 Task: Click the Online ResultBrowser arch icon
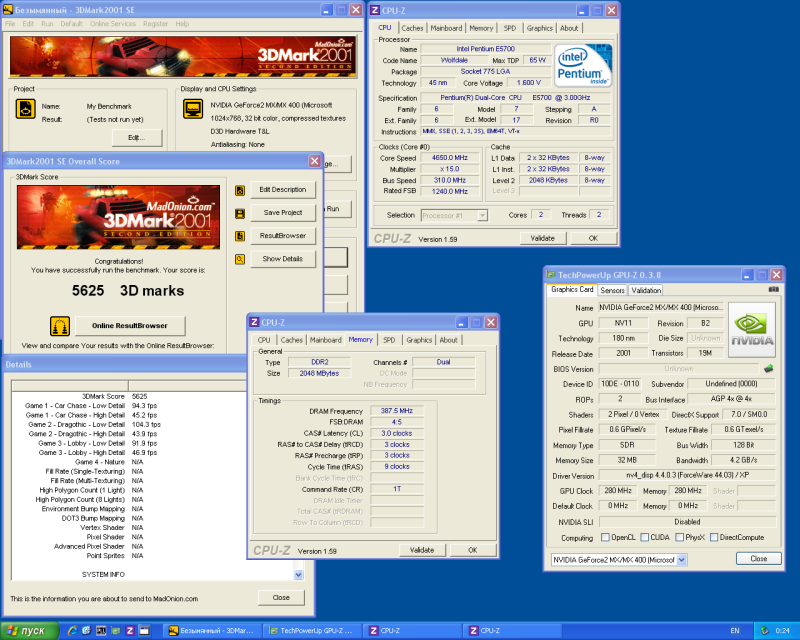click(60, 326)
